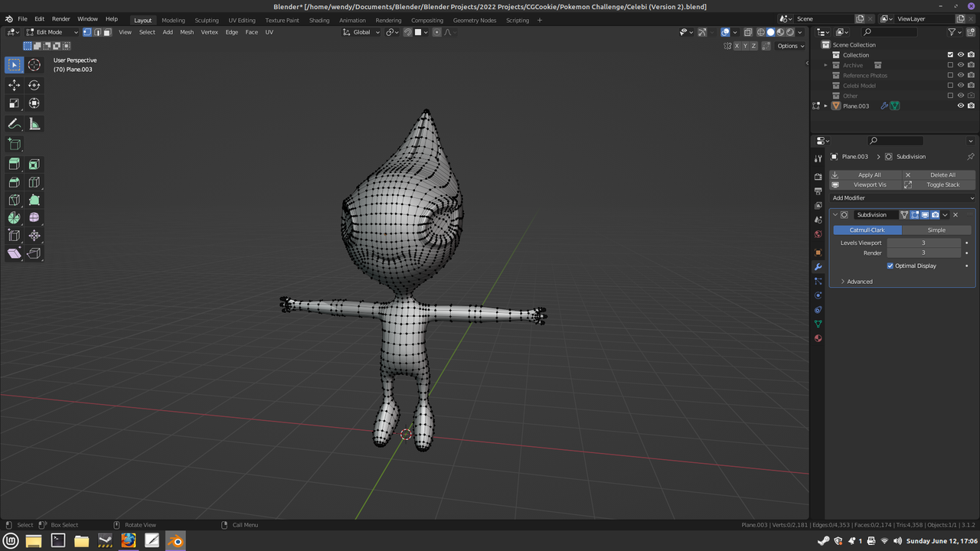This screenshot has height=551, width=980.
Task: Switch to the Simple subdivision algorithm
Action: tap(936, 230)
